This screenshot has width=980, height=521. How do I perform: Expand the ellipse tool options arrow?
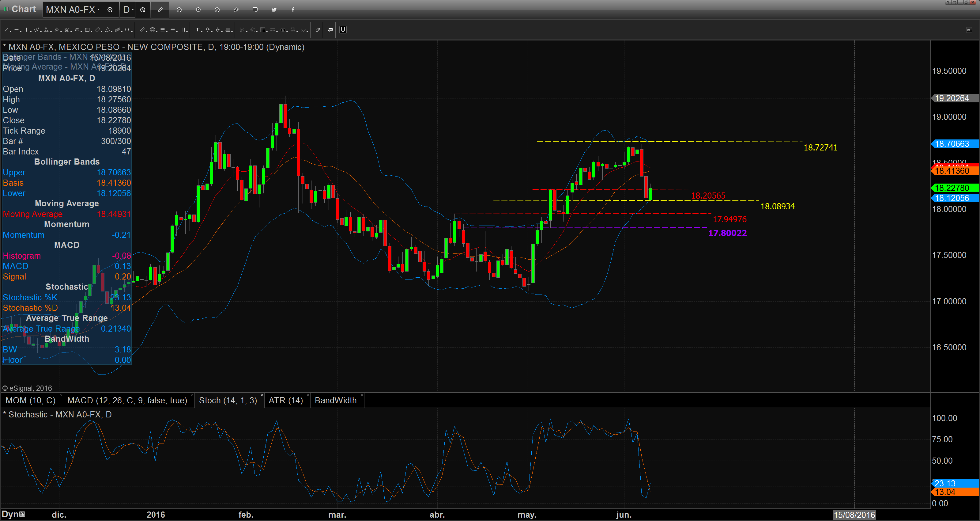[81, 32]
